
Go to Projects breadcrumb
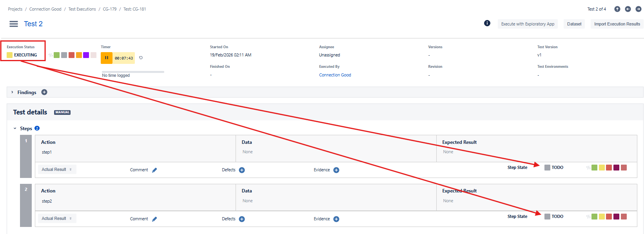pos(15,9)
